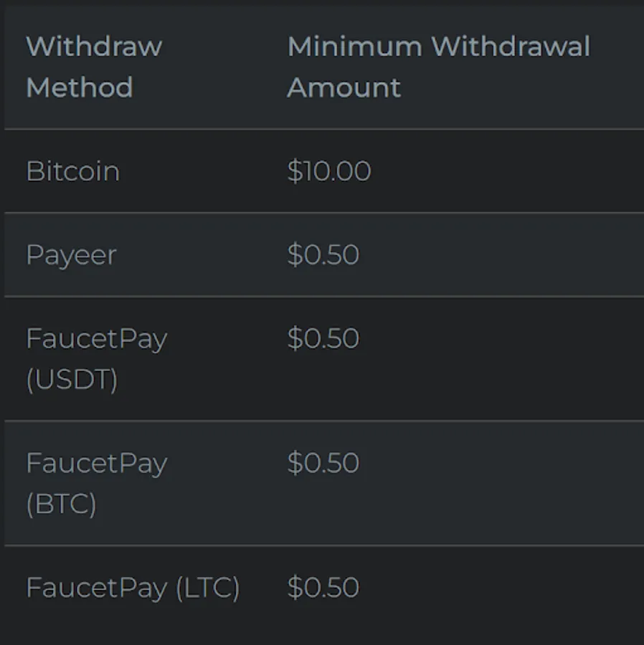Click the (LTC) label text
Image resolution: width=644 pixels, height=645 pixels.
pos(208,588)
